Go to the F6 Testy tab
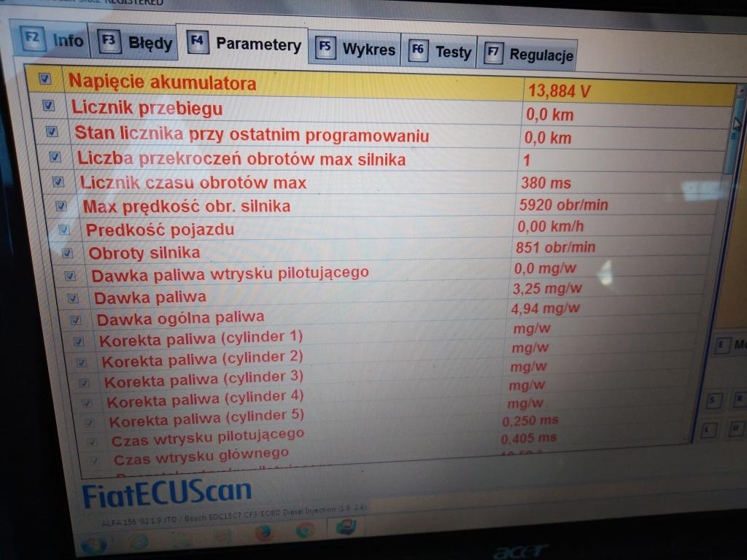This screenshot has height=560, width=747. pyautogui.click(x=439, y=51)
